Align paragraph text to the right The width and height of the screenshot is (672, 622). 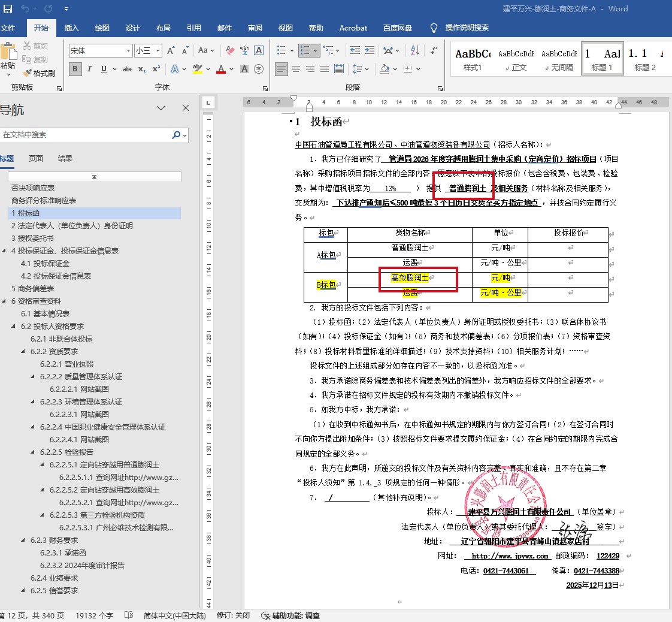(310, 69)
